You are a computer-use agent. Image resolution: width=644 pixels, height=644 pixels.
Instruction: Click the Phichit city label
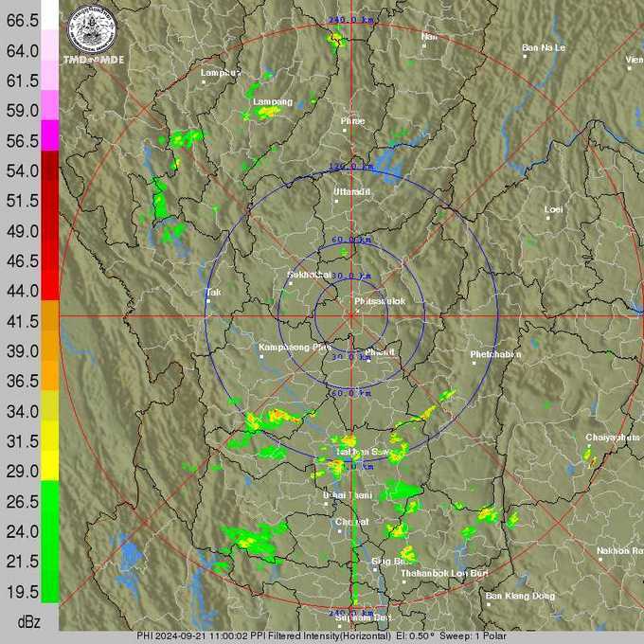(x=380, y=352)
